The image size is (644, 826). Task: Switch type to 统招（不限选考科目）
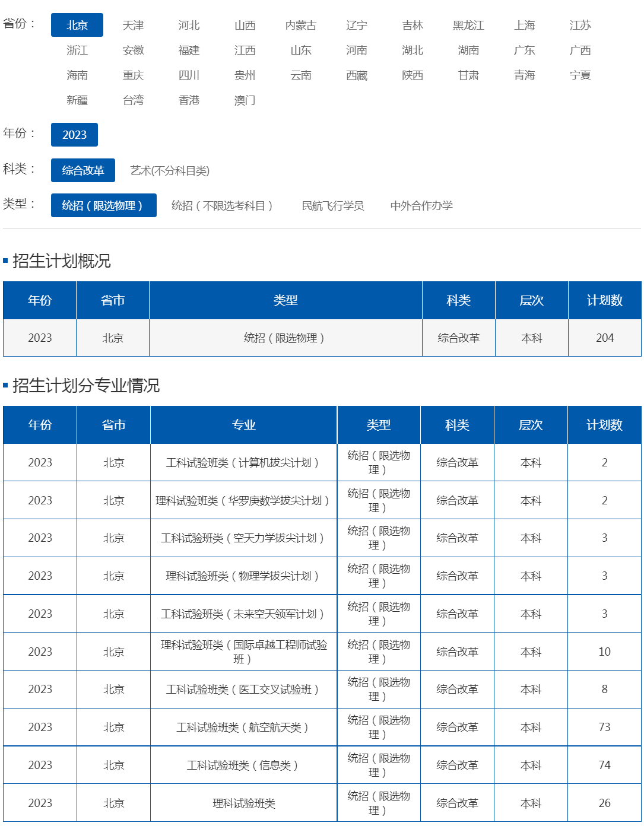coord(223,205)
